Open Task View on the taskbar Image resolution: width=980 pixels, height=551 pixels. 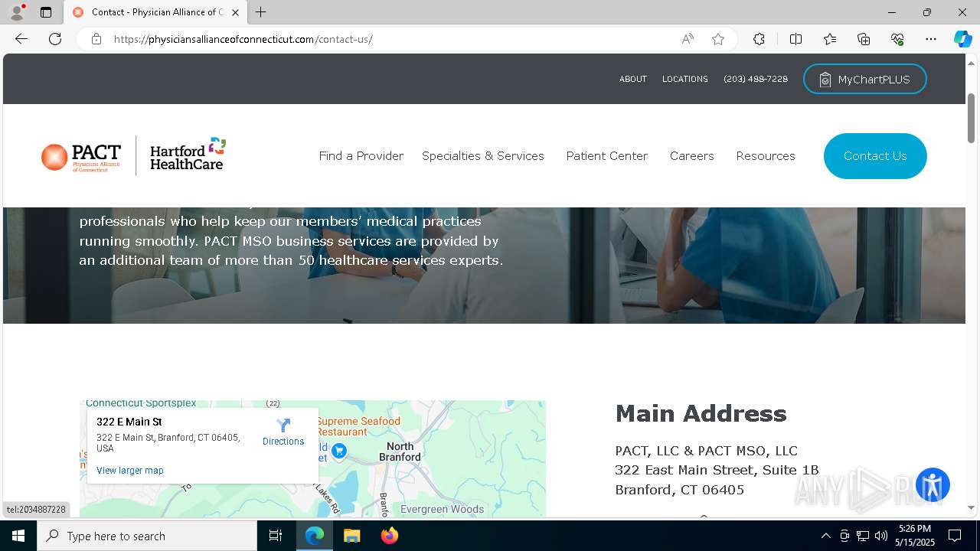click(x=276, y=536)
